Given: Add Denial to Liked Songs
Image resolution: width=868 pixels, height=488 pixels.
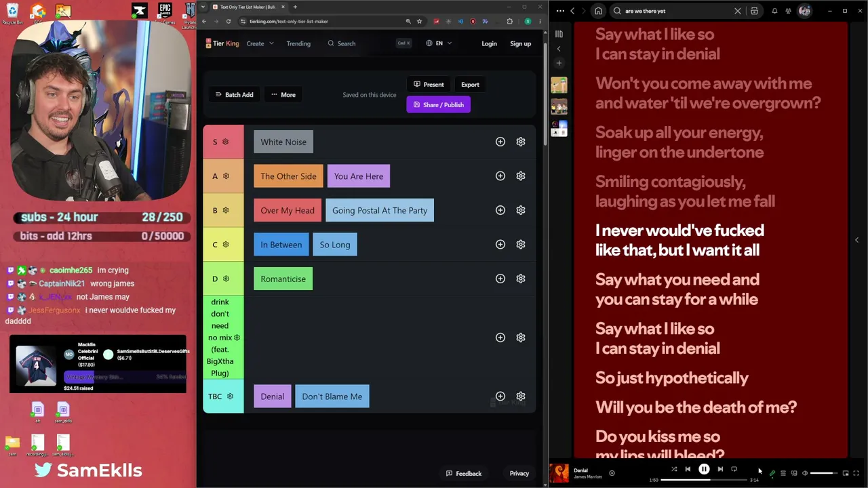Looking at the screenshot, I should tap(612, 473).
